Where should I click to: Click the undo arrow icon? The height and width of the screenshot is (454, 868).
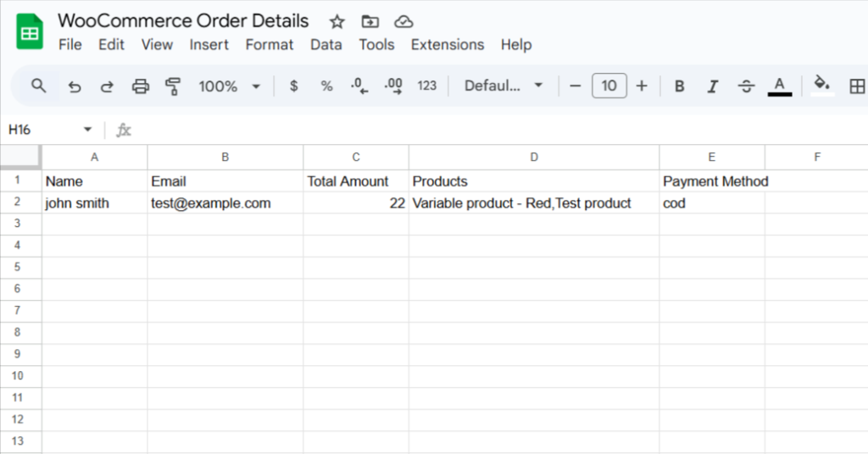tap(75, 86)
